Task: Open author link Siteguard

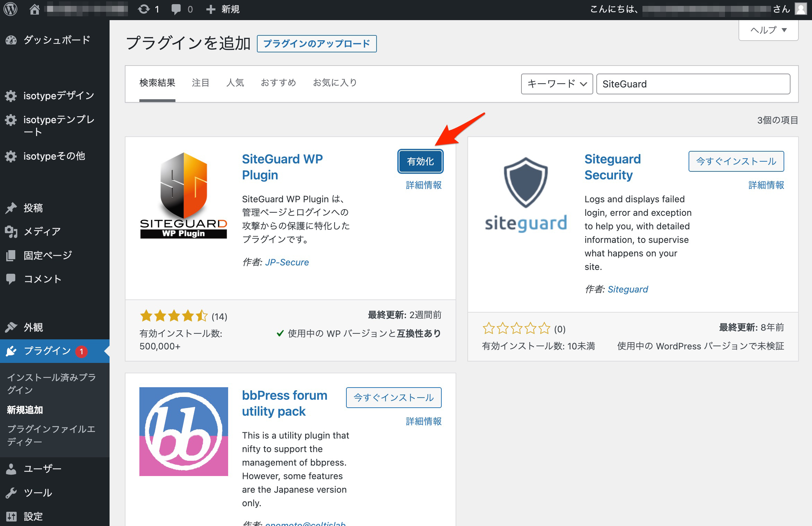Action: pyautogui.click(x=628, y=289)
